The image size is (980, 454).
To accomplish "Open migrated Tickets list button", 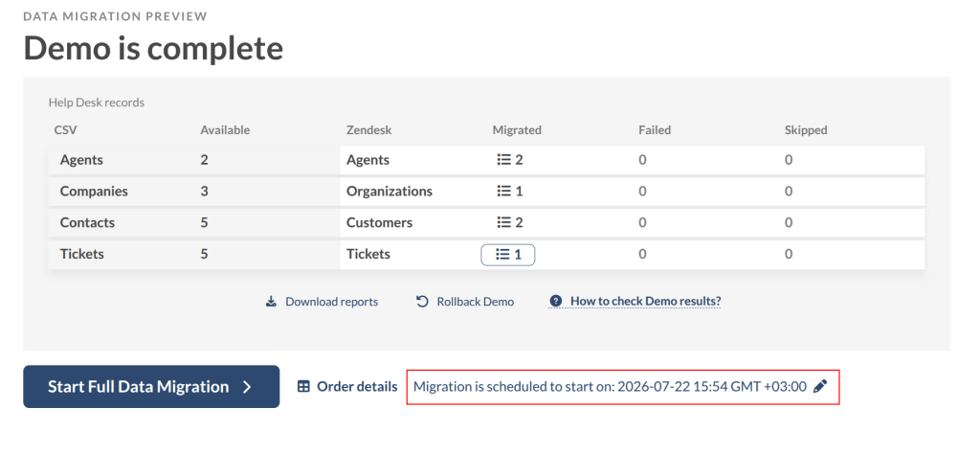I will tap(507, 255).
